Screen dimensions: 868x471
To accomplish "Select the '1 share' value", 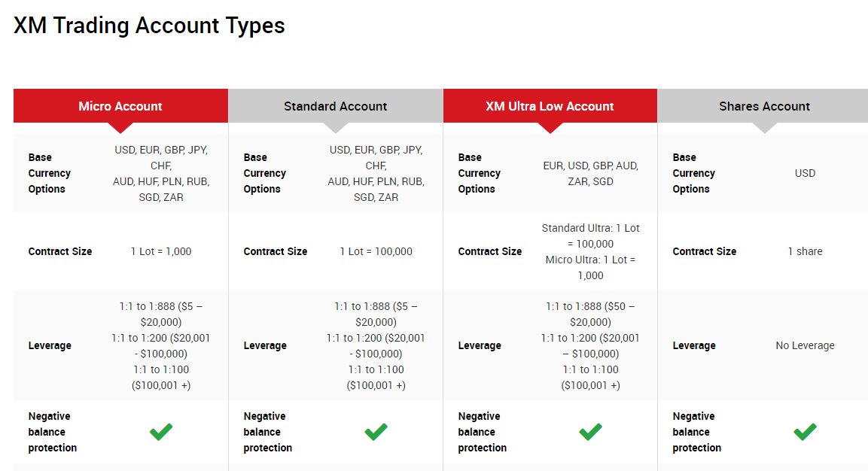I will click(x=805, y=251).
